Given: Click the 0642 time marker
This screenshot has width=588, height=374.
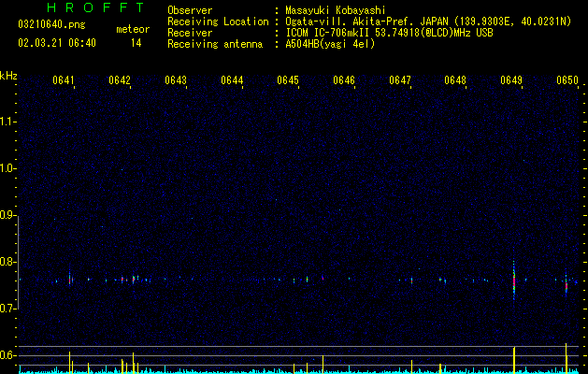Looking at the screenshot, I should [x=120, y=80].
